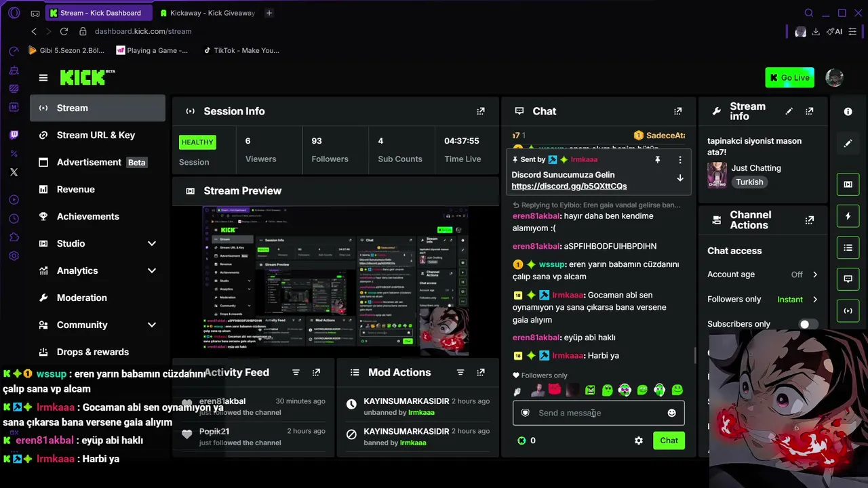Open Drops & rewards page
The width and height of the screenshot is (868, 488).
point(98,352)
